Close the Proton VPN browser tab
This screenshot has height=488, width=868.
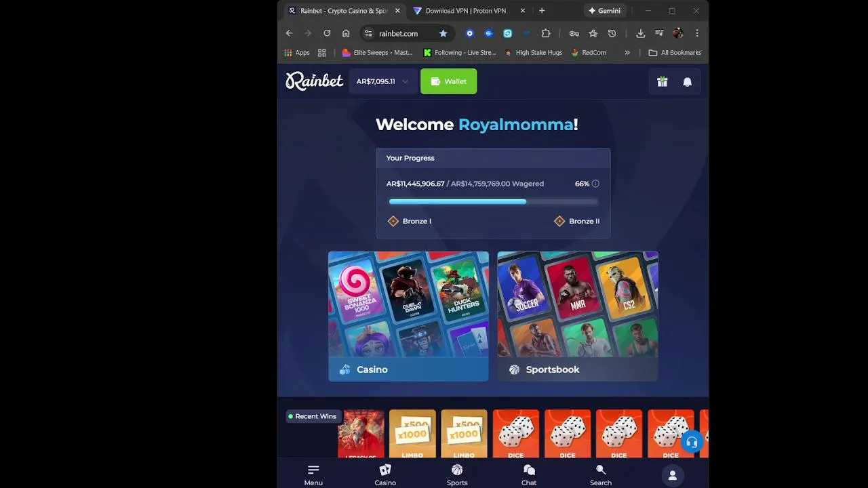522,11
